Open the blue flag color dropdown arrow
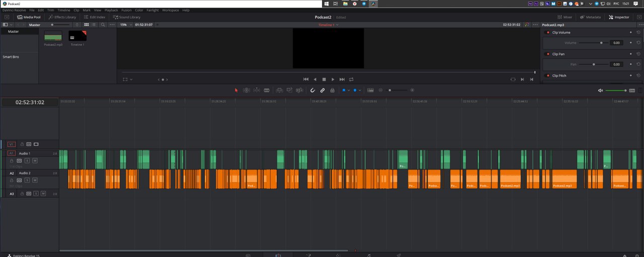 coord(349,91)
